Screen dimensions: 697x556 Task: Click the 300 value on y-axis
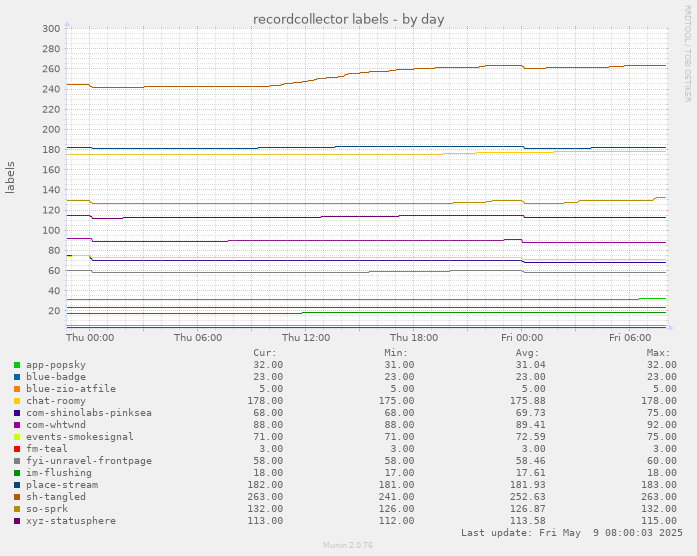[51, 29]
